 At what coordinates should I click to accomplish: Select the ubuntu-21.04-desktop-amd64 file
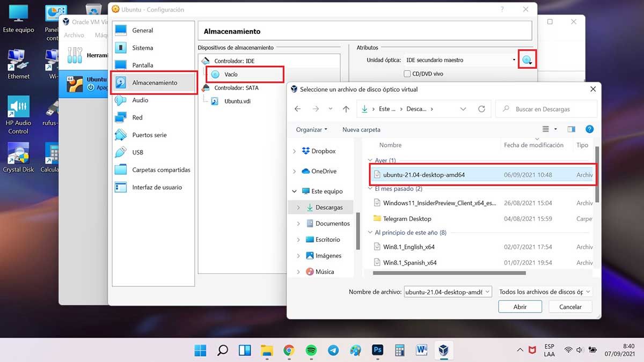pyautogui.click(x=423, y=175)
